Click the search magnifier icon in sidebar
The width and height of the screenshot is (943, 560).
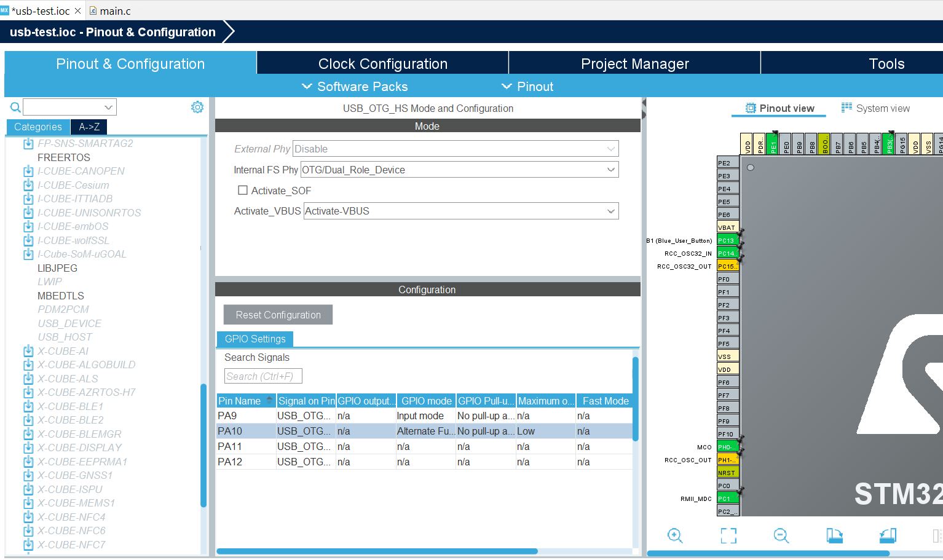(15, 108)
